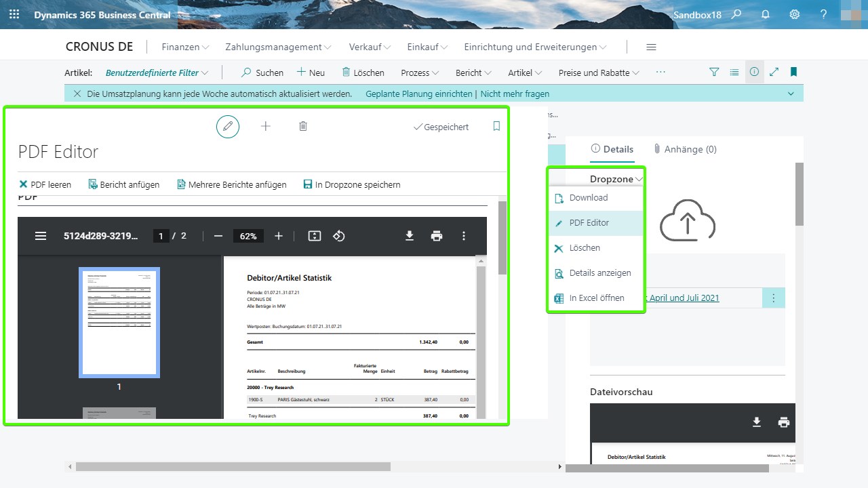
Task: Open more actions in PDF viewer toolbar
Action: click(x=464, y=236)
